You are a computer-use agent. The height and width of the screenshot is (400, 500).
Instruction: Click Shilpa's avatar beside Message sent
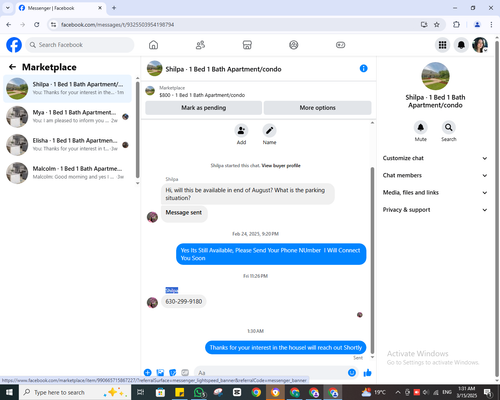point(152,217)
